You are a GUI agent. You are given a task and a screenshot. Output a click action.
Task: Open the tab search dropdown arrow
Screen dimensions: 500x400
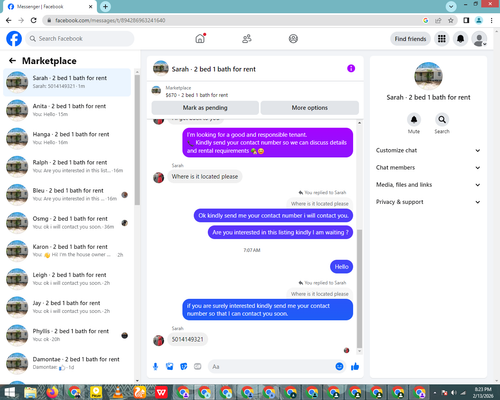pyautogui.click(x=451, y=6)
